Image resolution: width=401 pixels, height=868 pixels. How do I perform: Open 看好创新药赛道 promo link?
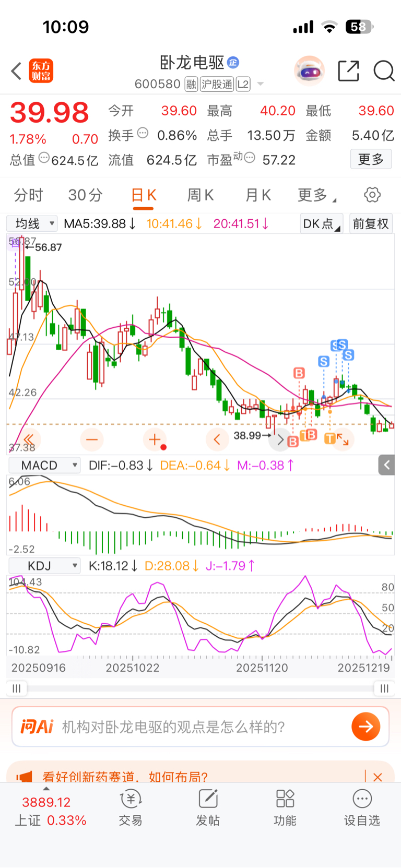125,777
